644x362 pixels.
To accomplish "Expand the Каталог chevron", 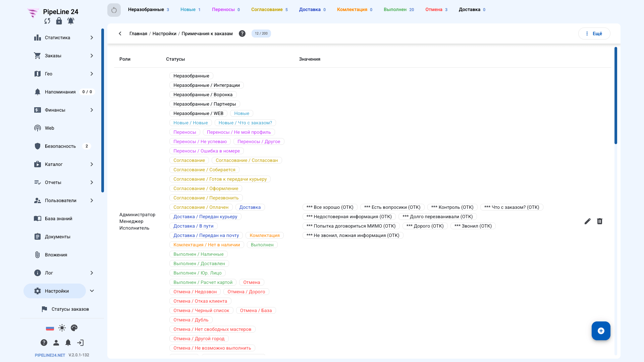I will tap(92, 164).
